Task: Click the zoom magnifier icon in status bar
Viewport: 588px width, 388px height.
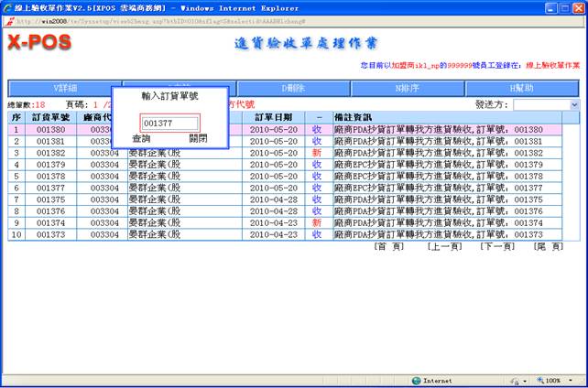Action: coord(539,380)
